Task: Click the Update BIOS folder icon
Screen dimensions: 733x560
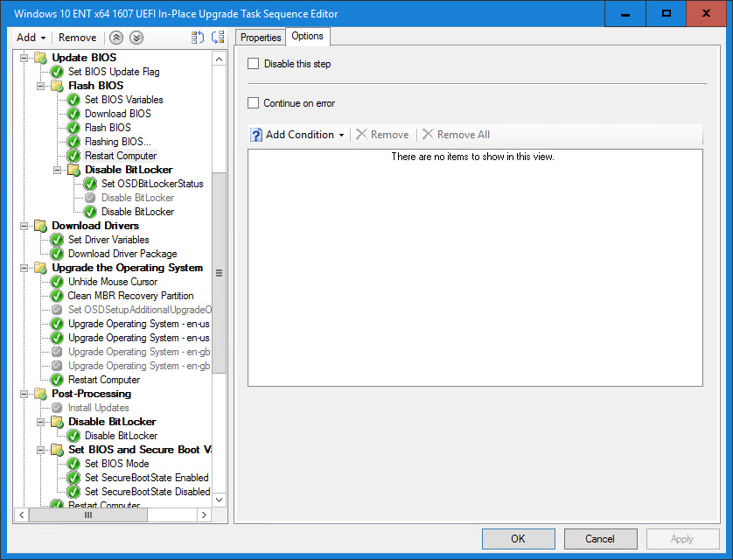Action: pos(40,58)
